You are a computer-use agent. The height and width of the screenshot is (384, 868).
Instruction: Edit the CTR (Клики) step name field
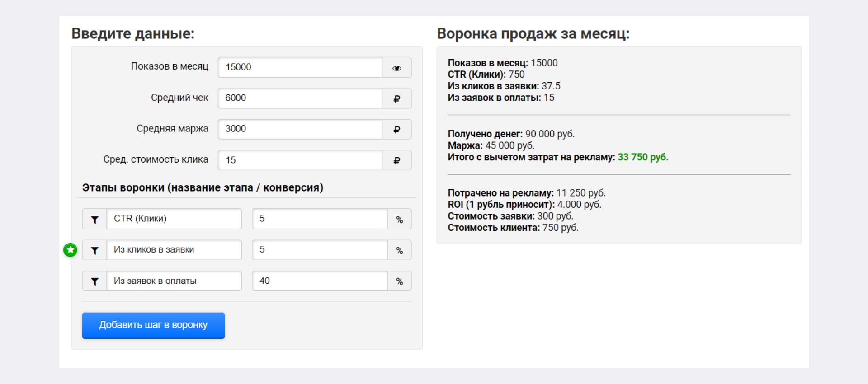[x=174, y=219]
